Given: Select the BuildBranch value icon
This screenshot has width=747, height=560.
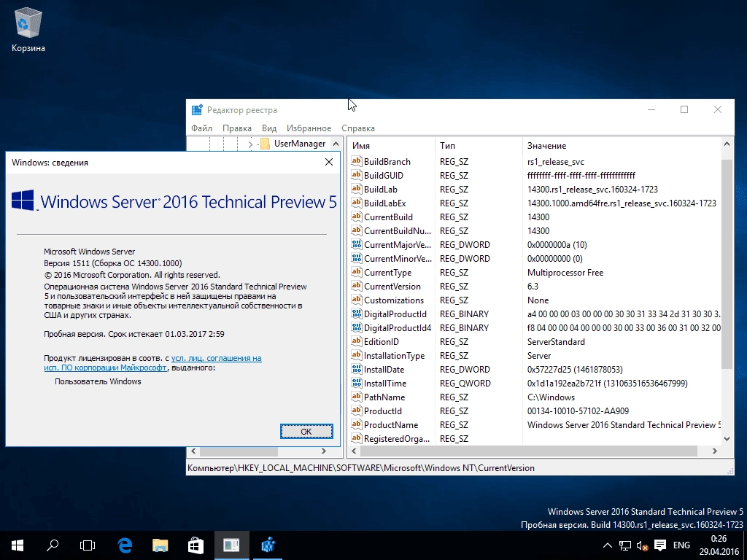Looking at the screenshot, I should pyautogui.click(x=356, y=161).
